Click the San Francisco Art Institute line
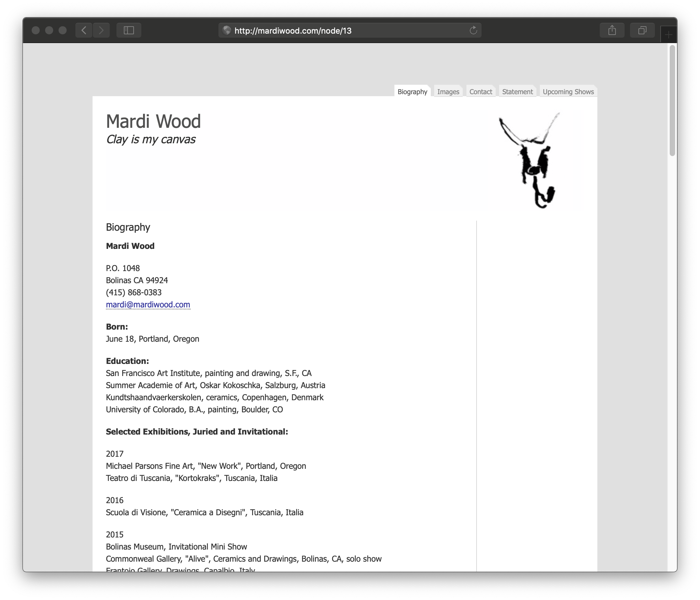This screenshot has width=700, height=600. [209, 373]
